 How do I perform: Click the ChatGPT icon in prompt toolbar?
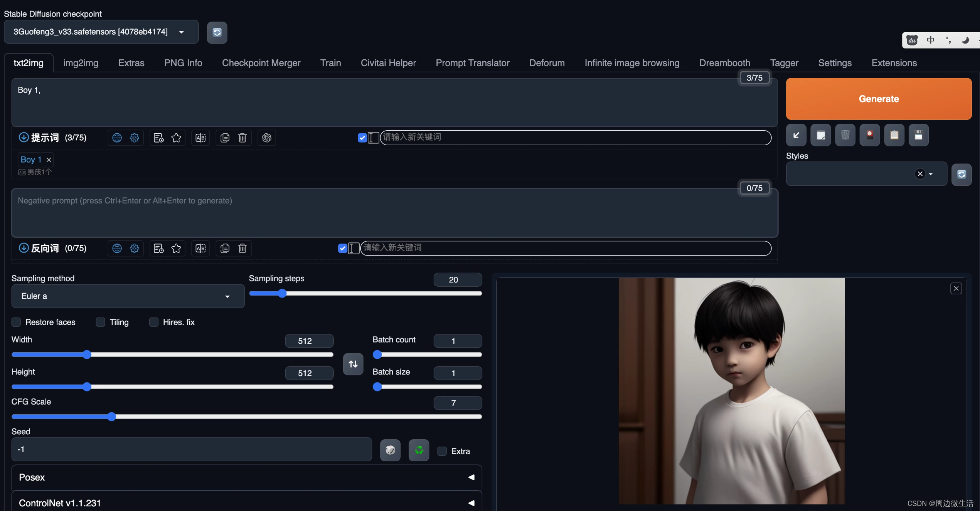pyautogui.click(x=266, y=138)
